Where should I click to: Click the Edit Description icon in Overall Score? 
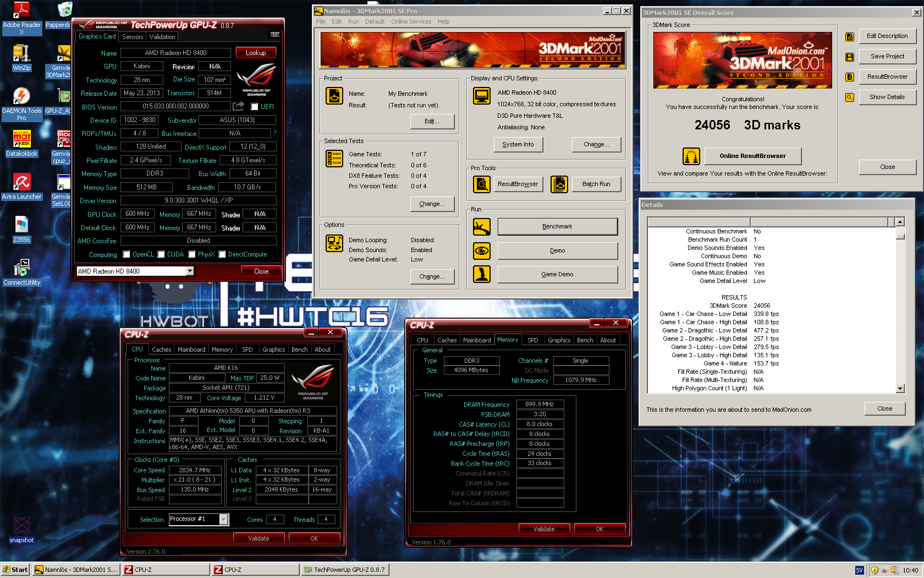(850, 36)
